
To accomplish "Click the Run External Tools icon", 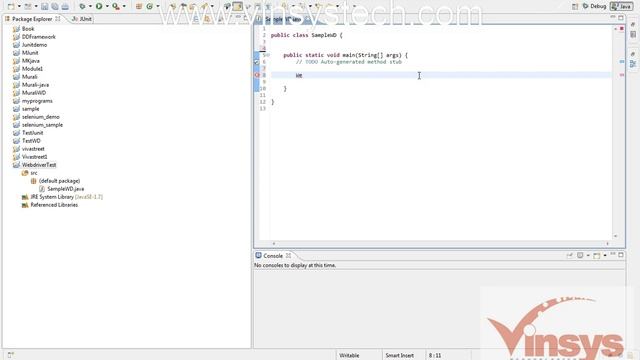I will tap(116, 6).
